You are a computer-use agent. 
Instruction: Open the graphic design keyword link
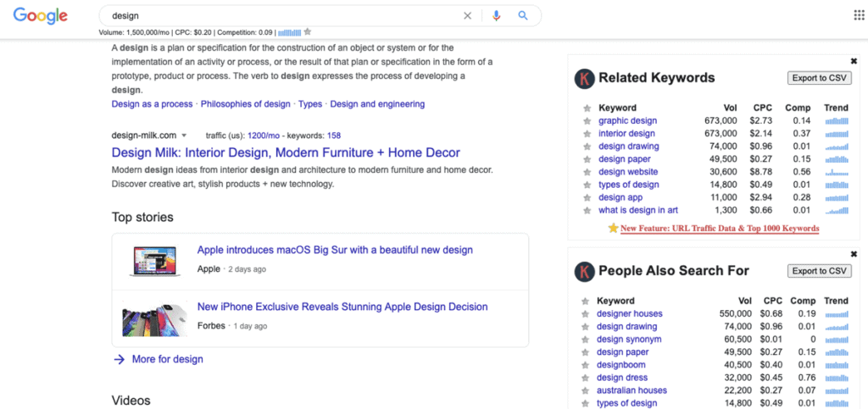[628, 120]
